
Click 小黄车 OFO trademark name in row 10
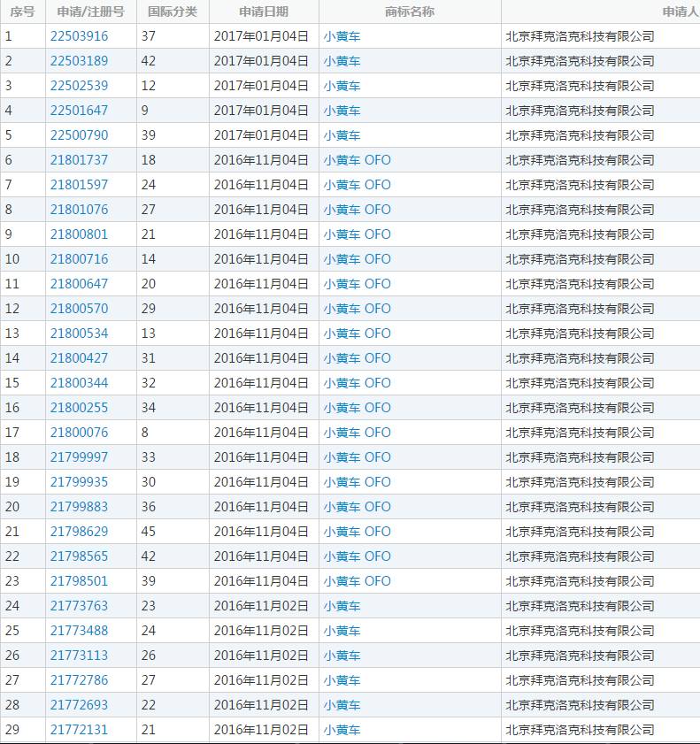click(x=357, y=259)
